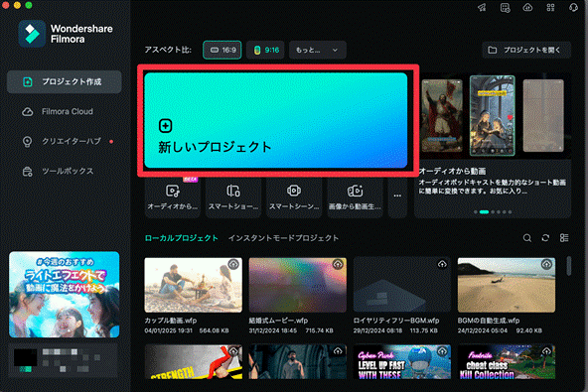Open the BGMの自動生成.wfp project thumbnail
Viewport: 588px width, 392px height.
[x=507, y=285]
